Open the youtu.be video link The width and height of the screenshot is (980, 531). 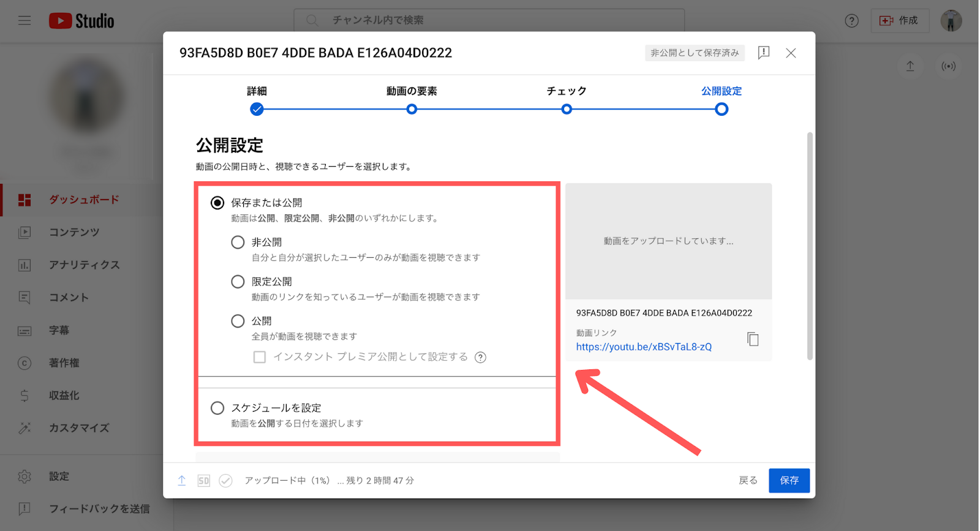[644, 347]
